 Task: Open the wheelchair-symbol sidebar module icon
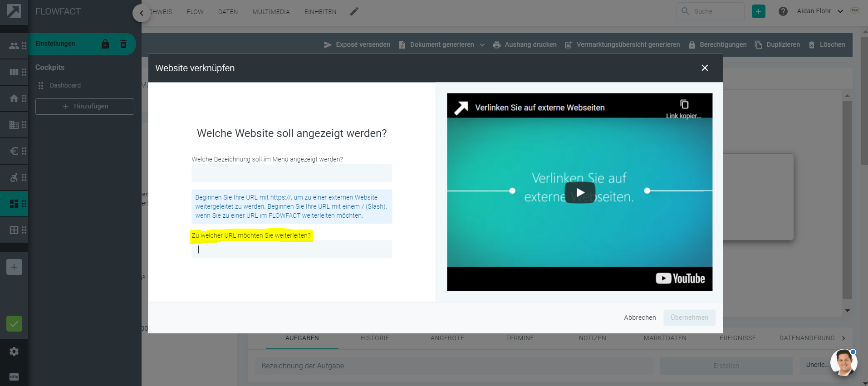(x=14, y=177)
